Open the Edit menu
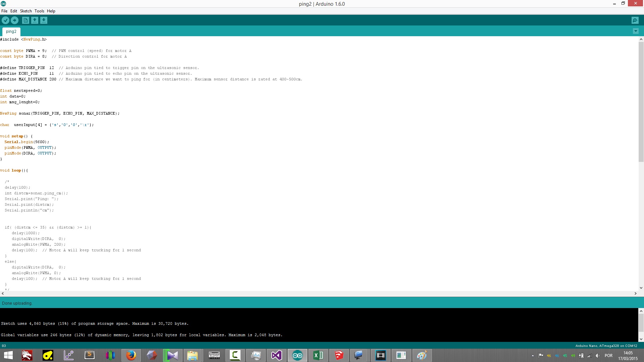 pos(14,11)
